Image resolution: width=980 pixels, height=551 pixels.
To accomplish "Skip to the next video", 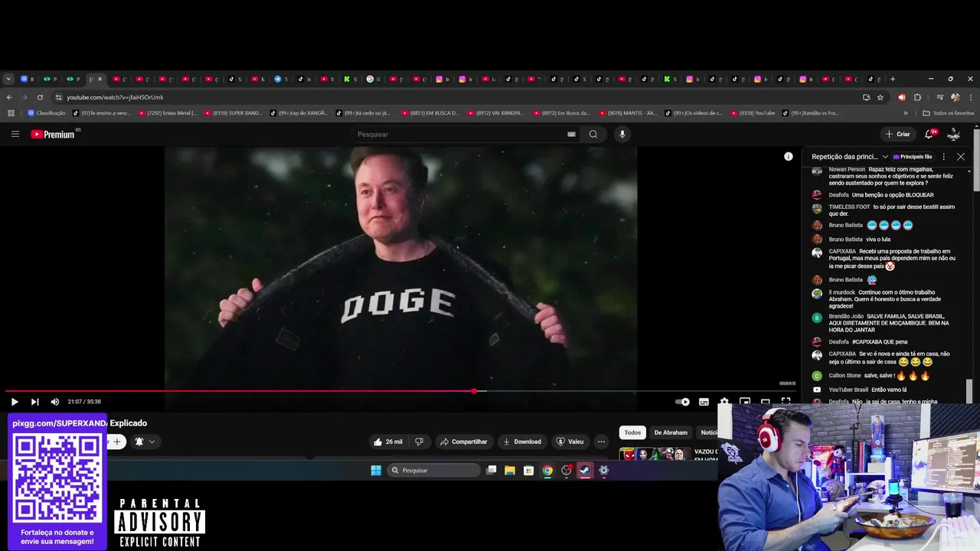I will [x=34, y=402].
